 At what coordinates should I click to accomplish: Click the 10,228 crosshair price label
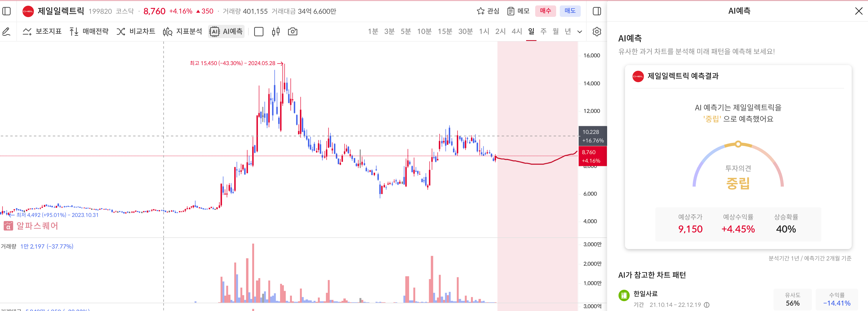(x=592, y=136)
